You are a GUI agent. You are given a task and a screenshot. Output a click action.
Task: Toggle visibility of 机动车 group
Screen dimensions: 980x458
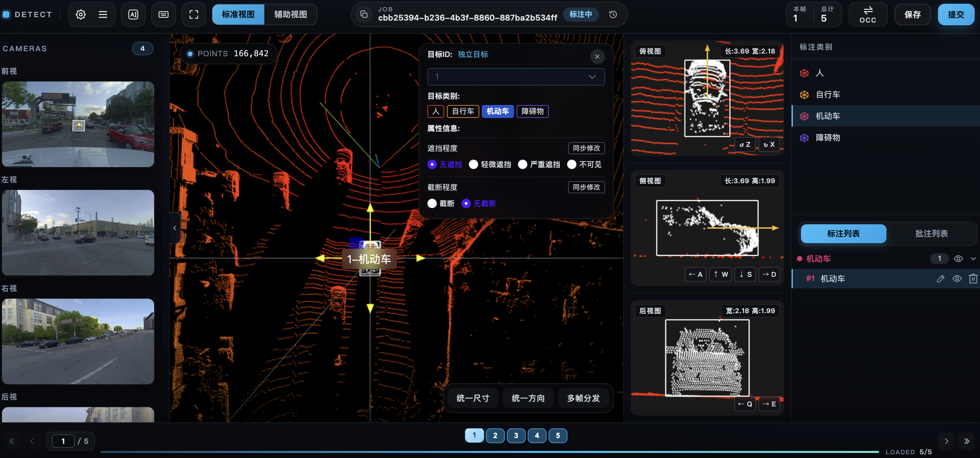coord(958,259)
